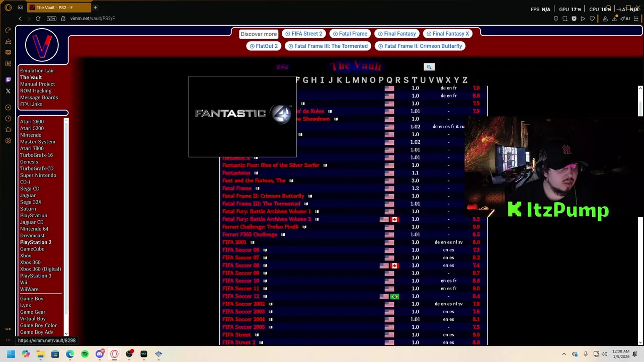Image resolution: width=644 pixels, height=362 pixels.
Task: Open the FlatOut 2 suggestion chip
Action: click(x=263, y=46)
